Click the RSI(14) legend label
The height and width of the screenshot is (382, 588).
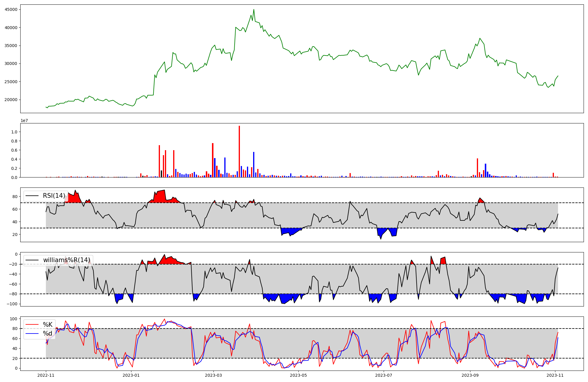pos(54,196)
